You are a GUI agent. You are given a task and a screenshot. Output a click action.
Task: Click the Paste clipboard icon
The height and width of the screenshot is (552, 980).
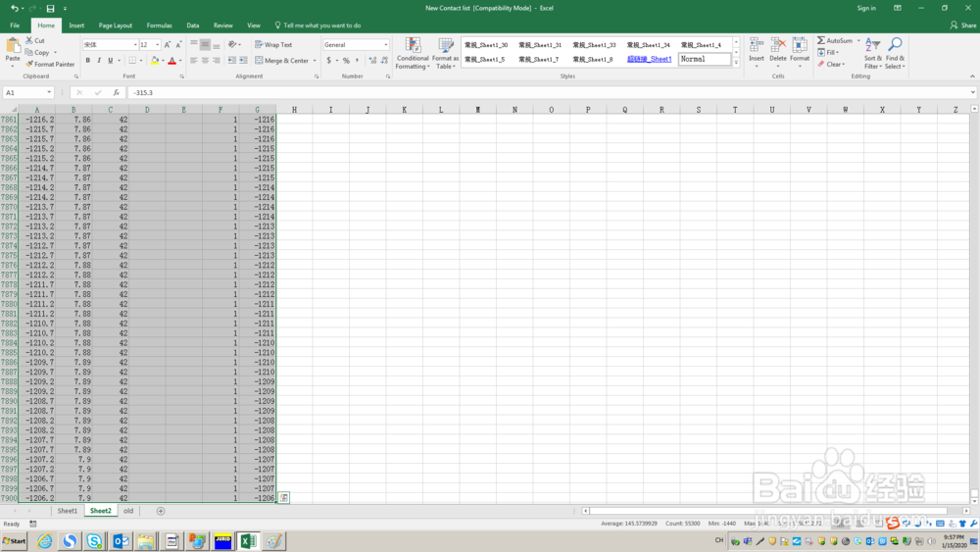pyautogui.click(x=13, y=46)
